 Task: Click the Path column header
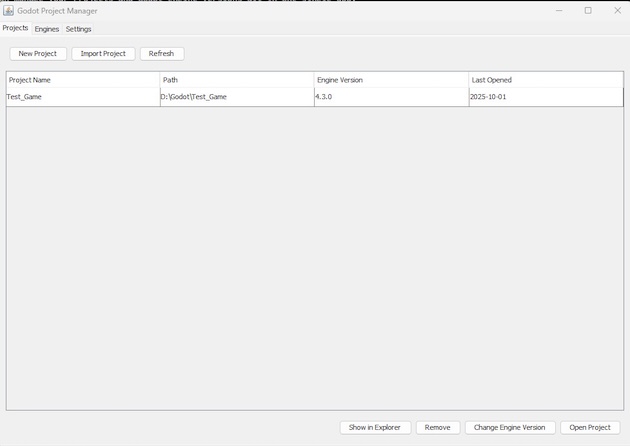click(237, 80)
